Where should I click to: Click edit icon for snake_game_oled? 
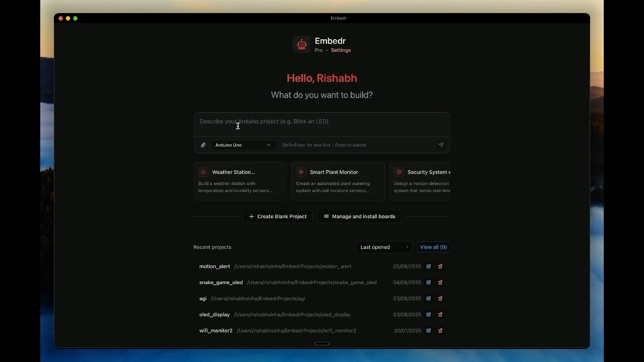(x=429, y=283)
